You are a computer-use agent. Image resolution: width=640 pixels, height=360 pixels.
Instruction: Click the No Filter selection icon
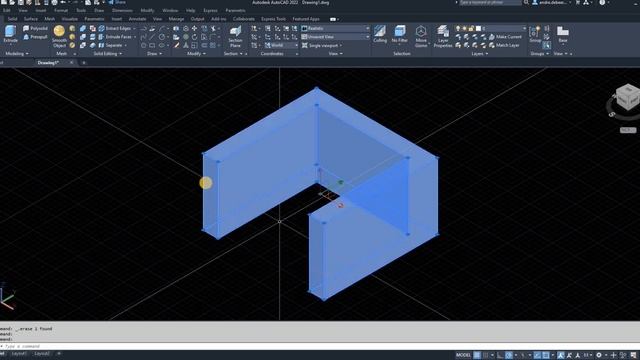click(x=400, y=34)
